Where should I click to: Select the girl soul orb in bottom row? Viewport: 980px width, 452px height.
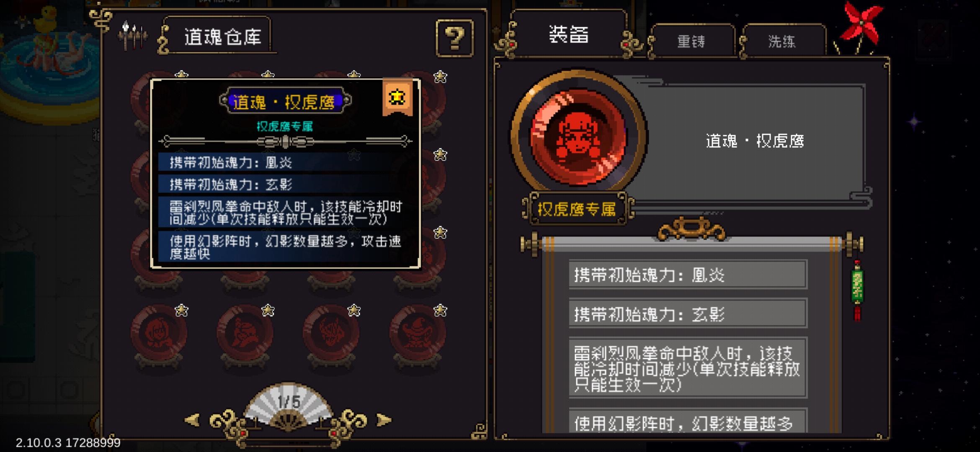point(159,334)
